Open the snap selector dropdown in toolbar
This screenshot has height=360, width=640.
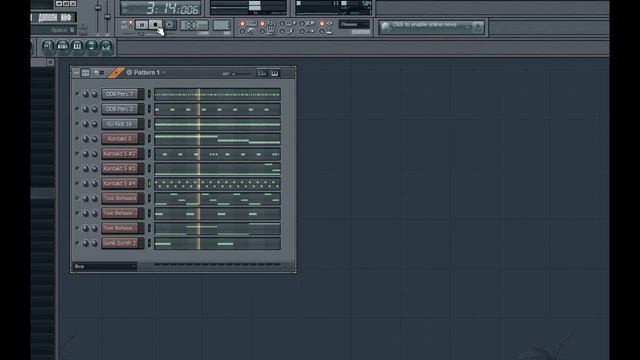[354, 24]
